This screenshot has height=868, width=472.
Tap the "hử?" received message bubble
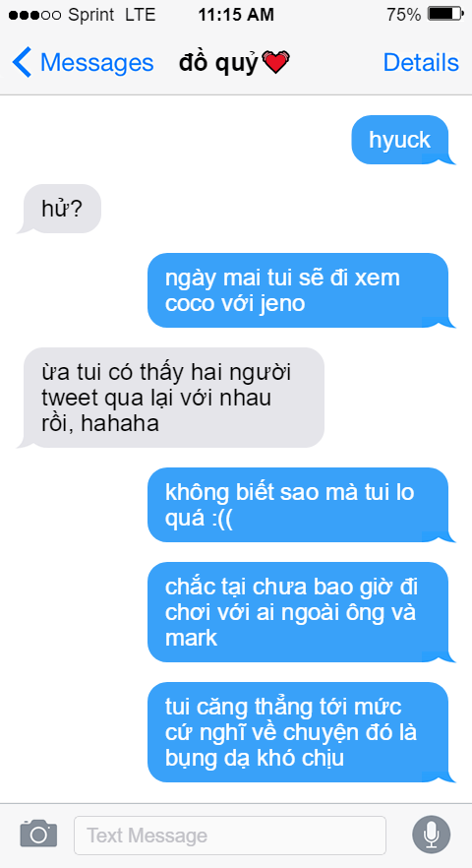pos(59,209)
